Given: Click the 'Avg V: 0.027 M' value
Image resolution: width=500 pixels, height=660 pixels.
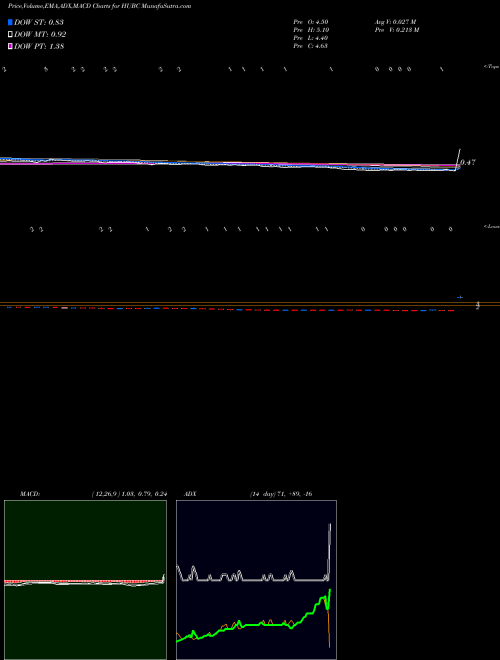Looking at the screenshot, I should click(396, 22).
